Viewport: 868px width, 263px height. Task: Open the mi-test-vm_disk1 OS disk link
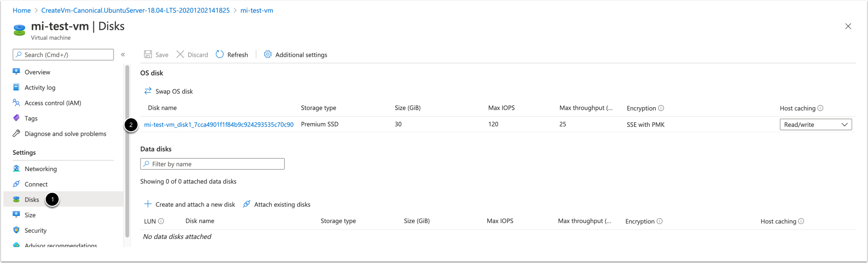218,125
